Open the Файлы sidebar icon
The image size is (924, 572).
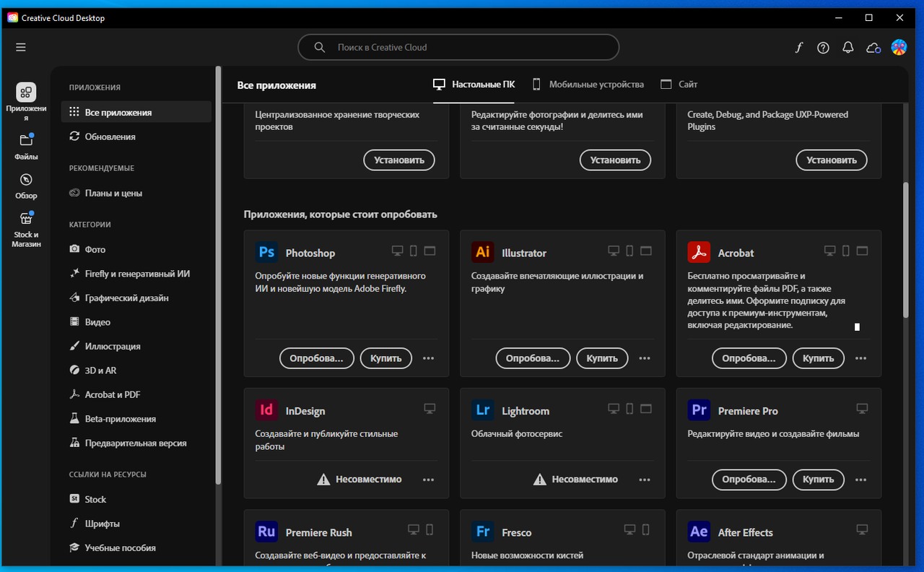[x=26, y=140]
